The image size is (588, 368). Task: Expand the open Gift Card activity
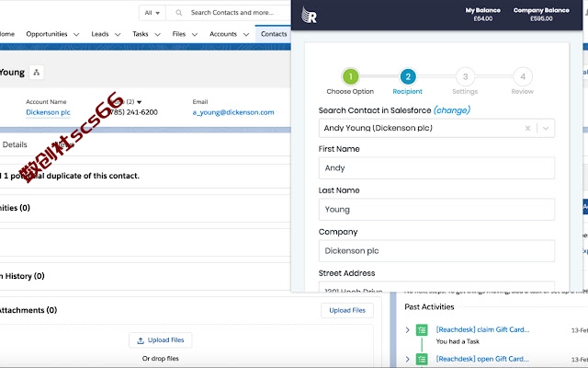(x=407, y=360)
